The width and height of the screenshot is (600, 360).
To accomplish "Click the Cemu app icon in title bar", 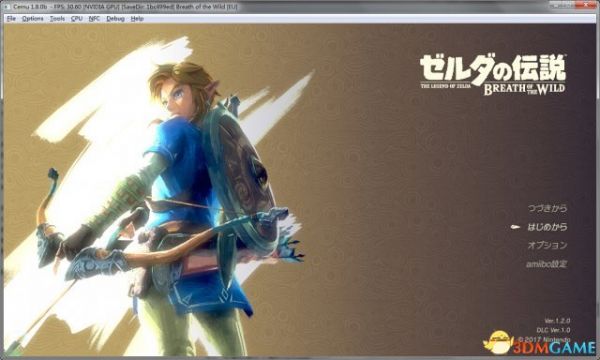I will (7, 7).
